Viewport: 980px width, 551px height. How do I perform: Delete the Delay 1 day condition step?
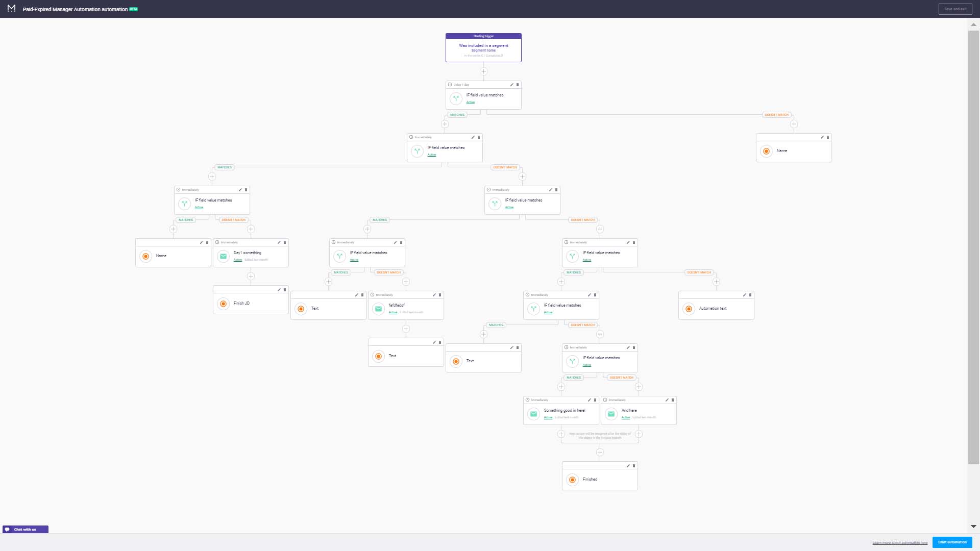[518, 85]
